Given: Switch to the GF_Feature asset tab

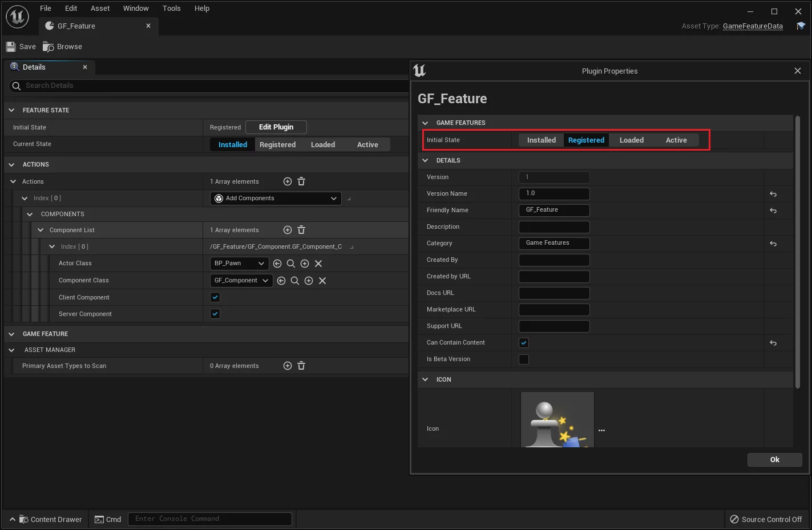Looking at the screenshot, I should point(76,26).
